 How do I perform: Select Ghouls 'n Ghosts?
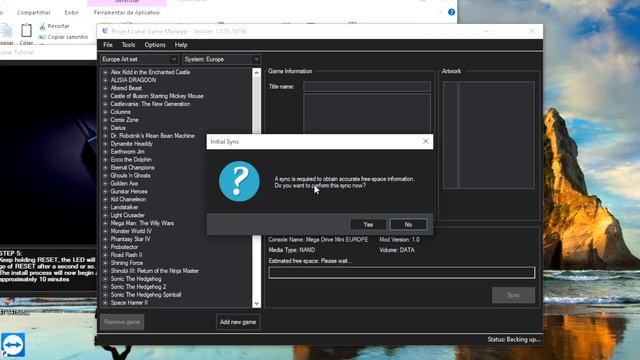(x=131, y=176)
